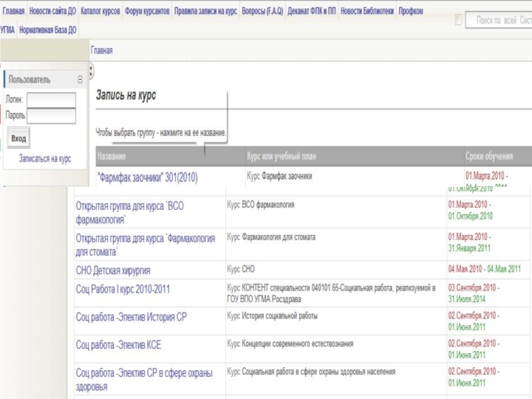Image resolution: width=532 pixels, height=399 pixels.
Task: Sort by Название column header
Action: click(x=112, y=156)
